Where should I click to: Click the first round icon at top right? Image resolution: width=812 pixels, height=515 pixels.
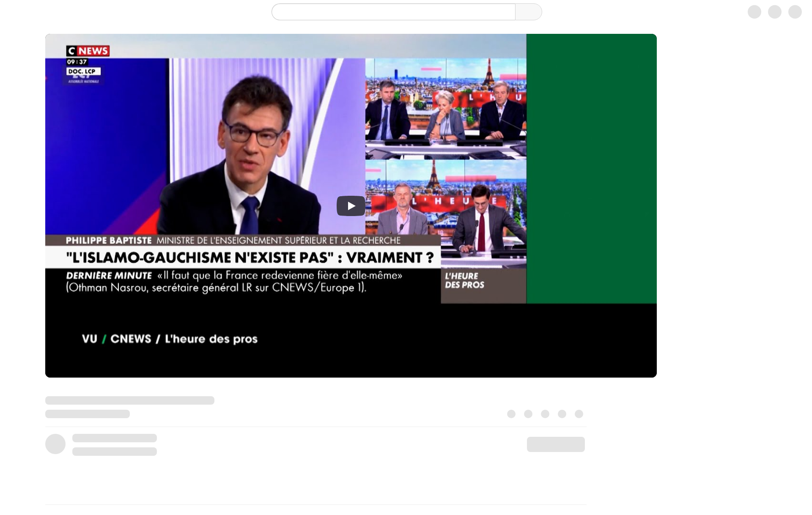coord(754,12)
